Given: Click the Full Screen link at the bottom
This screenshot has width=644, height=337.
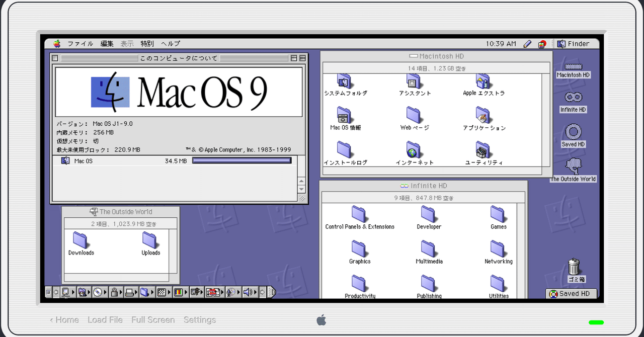Looking at the screenshot, I should (153, 320).
